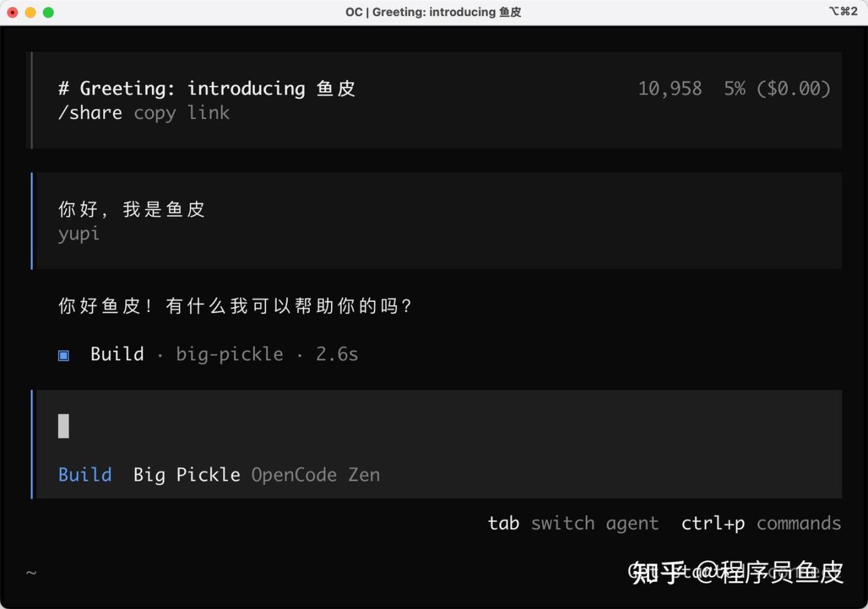Screen dimensions: 868x609
Task: Click the 10,958 token count
Action: 670,89
